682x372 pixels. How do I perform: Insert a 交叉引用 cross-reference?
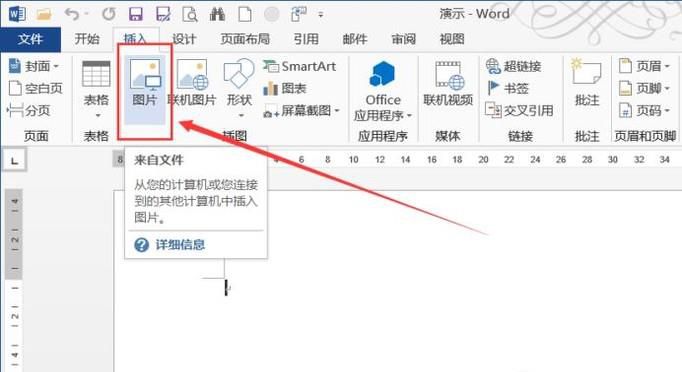(519, 111)
